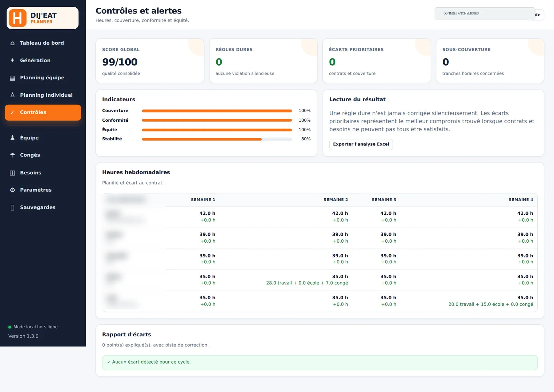Click the 'Heures hebdomadaires' section title
The image size is (554, 392).
click(136, 172)
